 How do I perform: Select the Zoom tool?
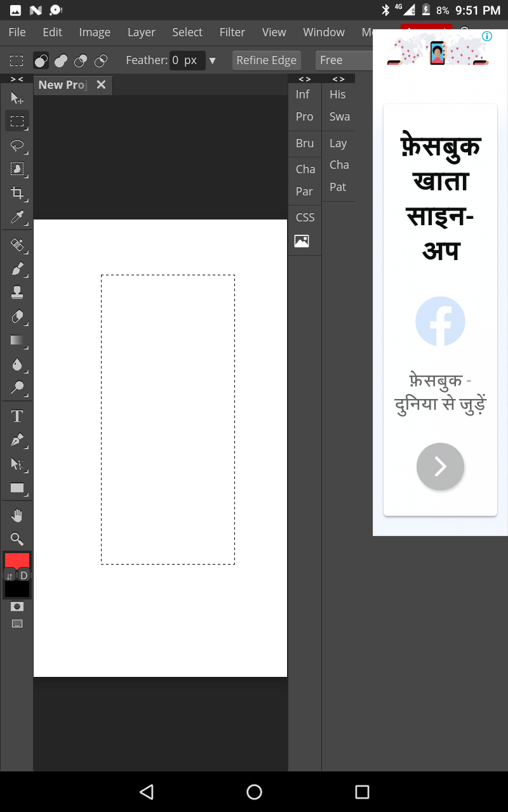17,539
